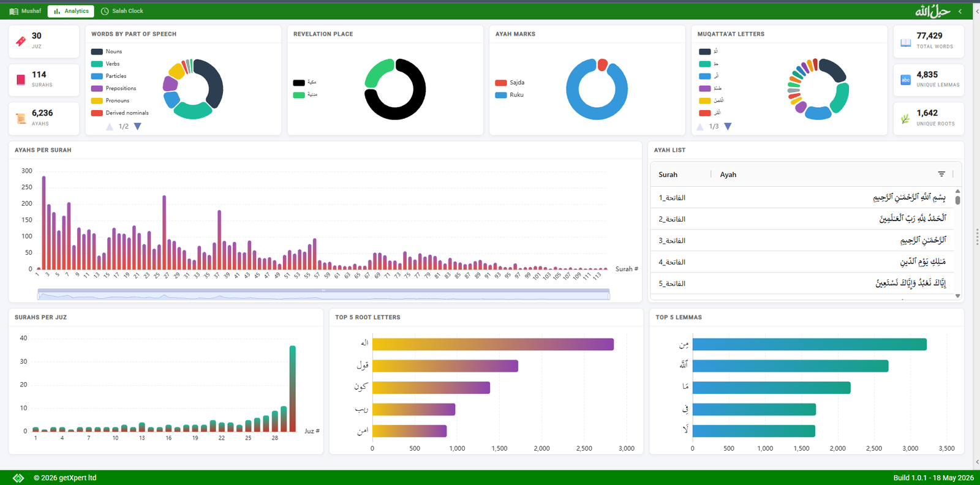Click the pink Surahs book icon
The width and height of the screenshot is (980, 485).
point(21,80)
